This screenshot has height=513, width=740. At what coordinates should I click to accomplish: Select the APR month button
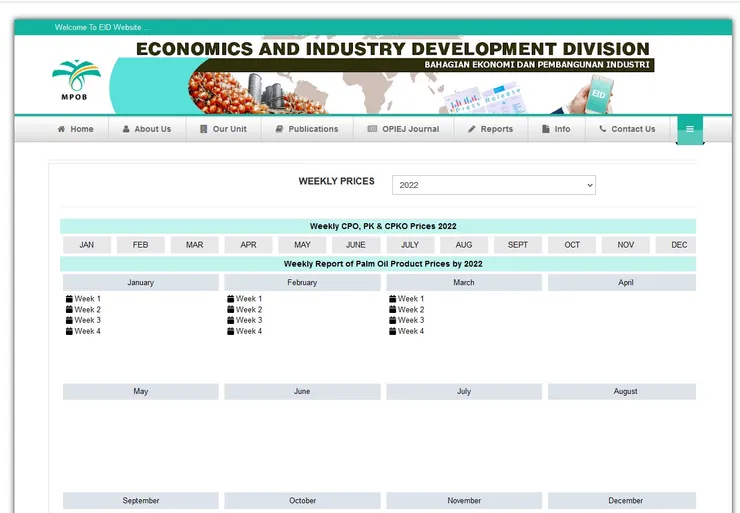[x=248, y=245]
